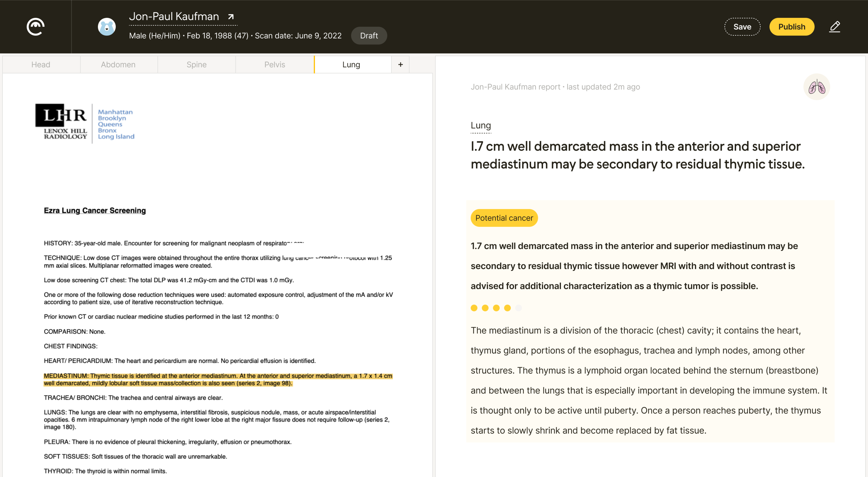Open the Spine tab
This screenshot has width=868, height=477.
(196, 64)
